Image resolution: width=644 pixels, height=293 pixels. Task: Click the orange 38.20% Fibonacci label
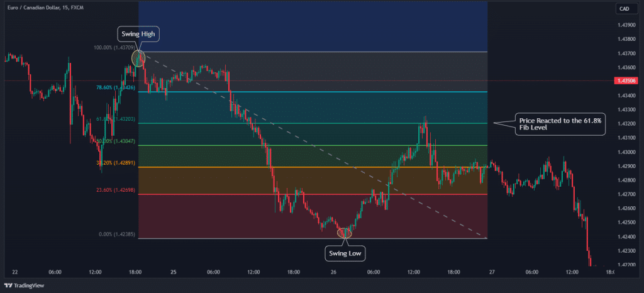coord(116,162)
